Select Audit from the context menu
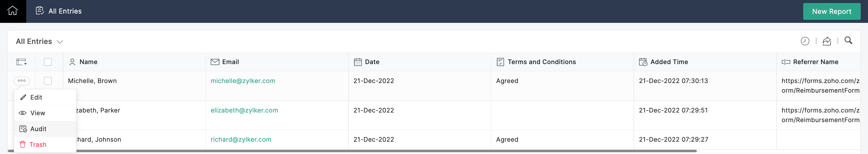The height and width of the screenshot is (154, 868). 38,129
